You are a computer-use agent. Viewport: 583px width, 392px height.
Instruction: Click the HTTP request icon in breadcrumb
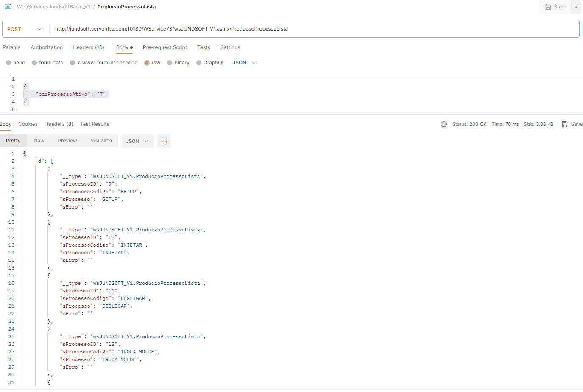(x=8, y=7)
